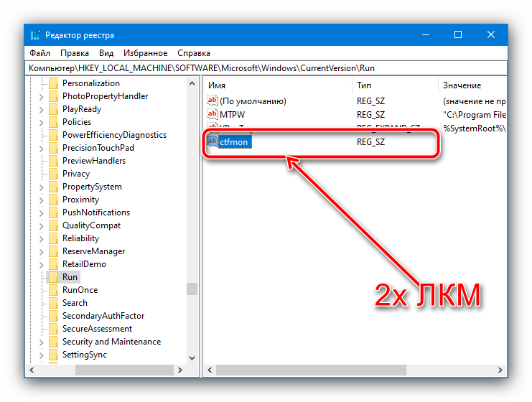Open the Правка menu
The width and height of the screenshot is (532, 402).
coord(74,53)
